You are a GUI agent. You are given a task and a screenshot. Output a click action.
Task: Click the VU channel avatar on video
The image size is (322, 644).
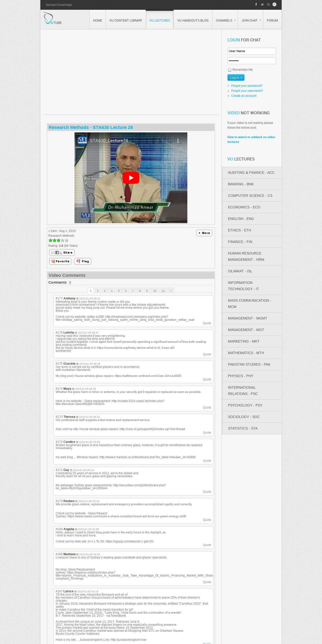pos(82,140)
